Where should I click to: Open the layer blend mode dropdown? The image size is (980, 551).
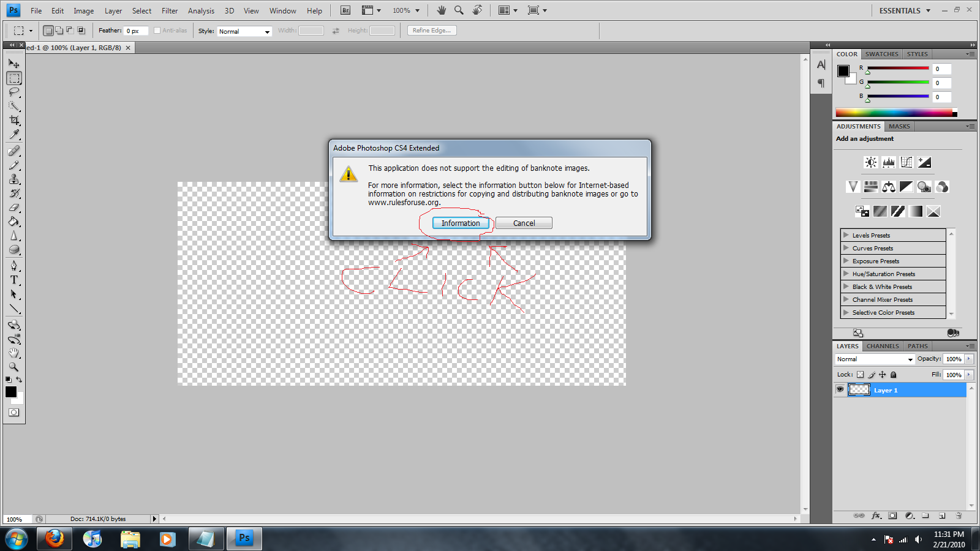[875, 359]
